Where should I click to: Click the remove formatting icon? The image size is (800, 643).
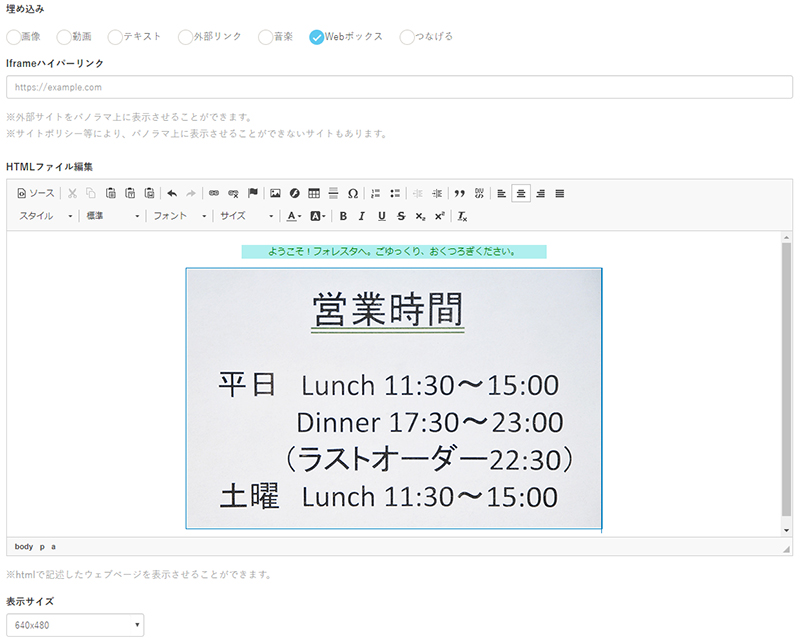(x=462, y=216)
